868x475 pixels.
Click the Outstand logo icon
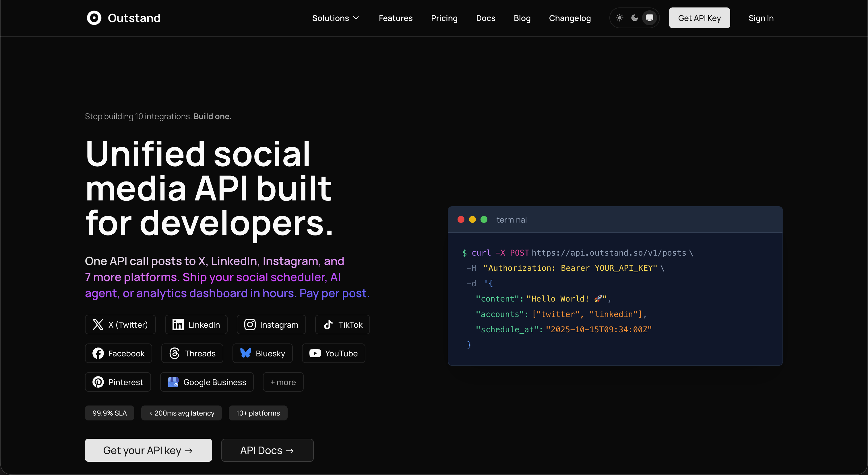[94, 18]
